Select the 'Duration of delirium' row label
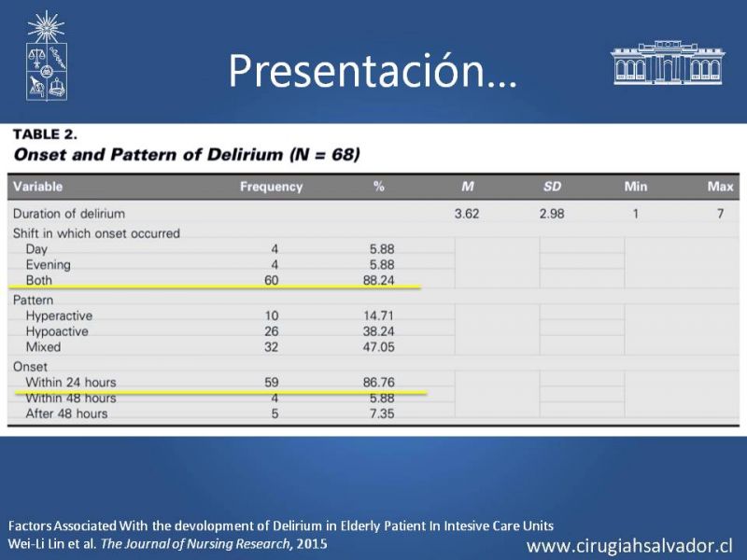Viewport: 747px width, 560px height. (x=69, y=214)
